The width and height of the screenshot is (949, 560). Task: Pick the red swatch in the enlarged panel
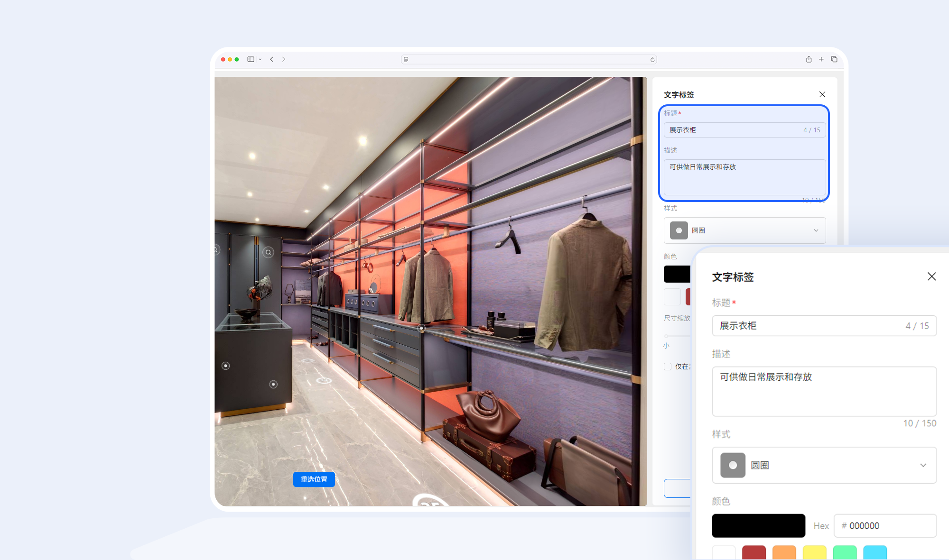(754, 552)
